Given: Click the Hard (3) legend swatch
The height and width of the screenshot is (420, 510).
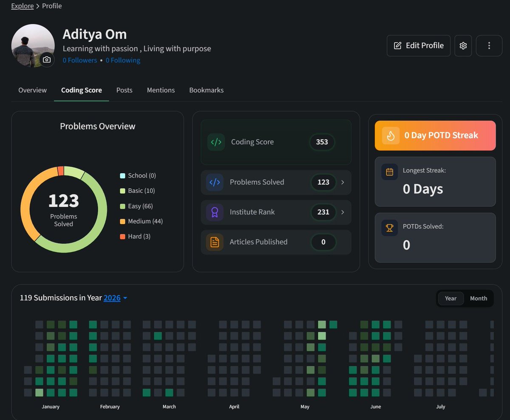Looking at the screenshot, I should pos(123,237).
